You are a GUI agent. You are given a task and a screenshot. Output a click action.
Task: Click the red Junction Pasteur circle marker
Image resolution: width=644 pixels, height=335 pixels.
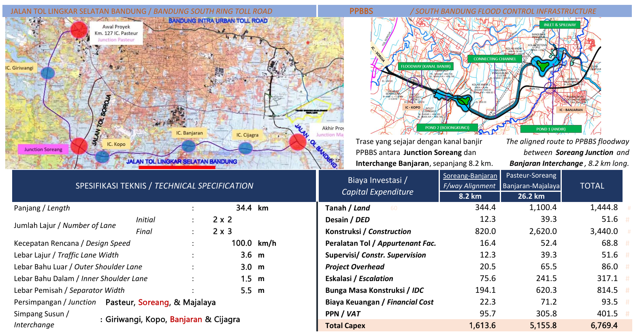79,30
